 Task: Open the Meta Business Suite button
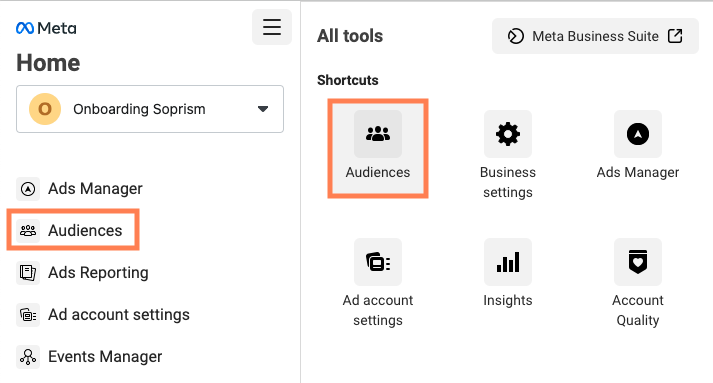click(595, 36)
